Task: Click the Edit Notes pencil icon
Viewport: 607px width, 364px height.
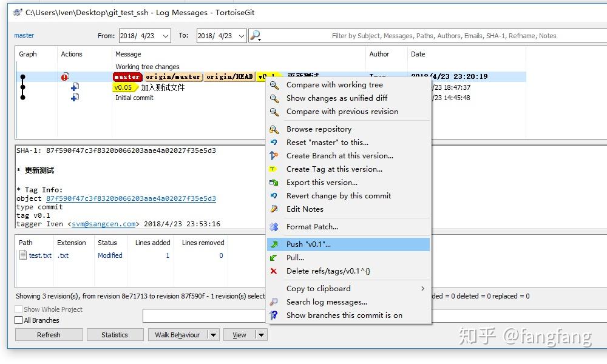Action: point(274,209)
